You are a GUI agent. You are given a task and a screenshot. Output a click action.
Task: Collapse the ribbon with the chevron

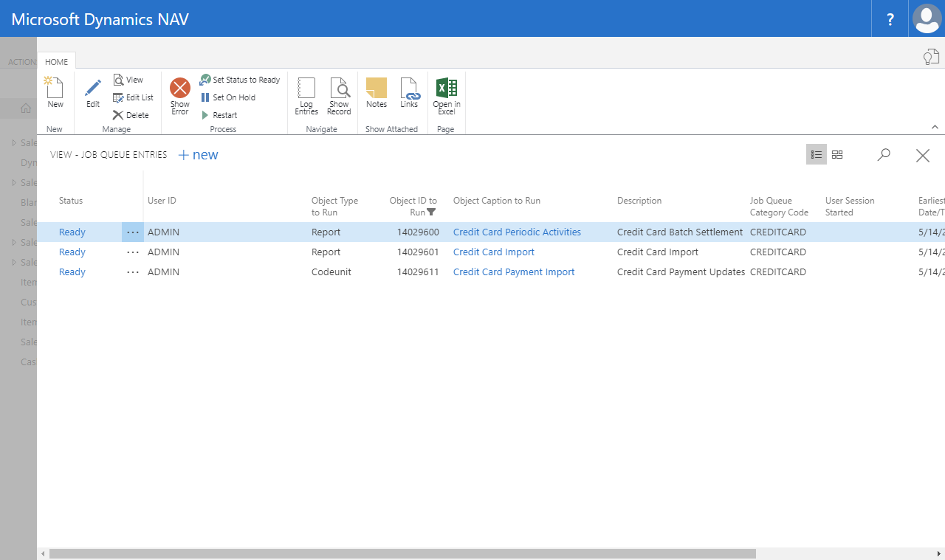click(935, 127)
